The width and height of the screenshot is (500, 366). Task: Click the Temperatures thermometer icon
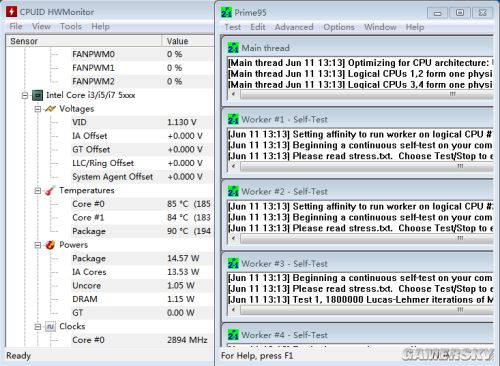click(50, 191)
